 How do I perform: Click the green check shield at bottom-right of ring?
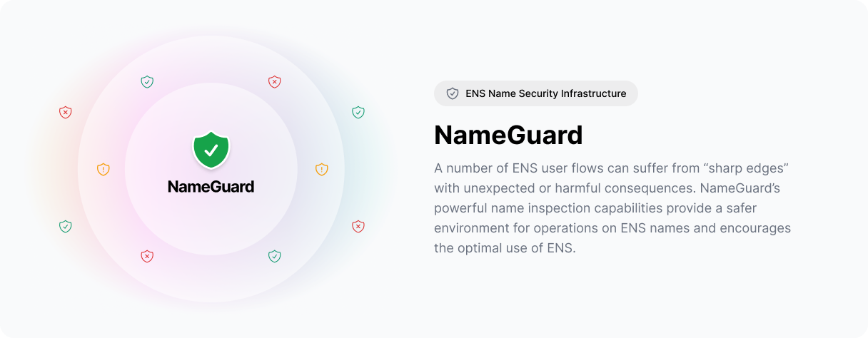[275, 256]
